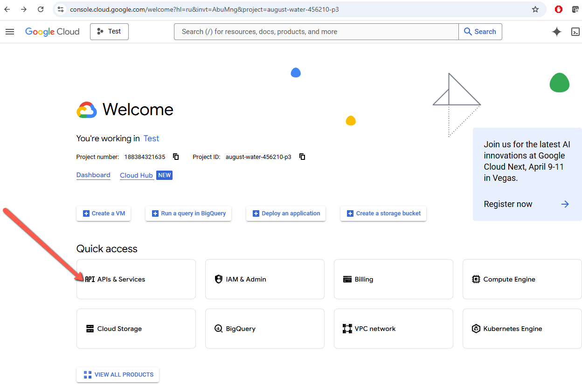Open APIs & Services card
Screen dimensions: 582x392
136,279
